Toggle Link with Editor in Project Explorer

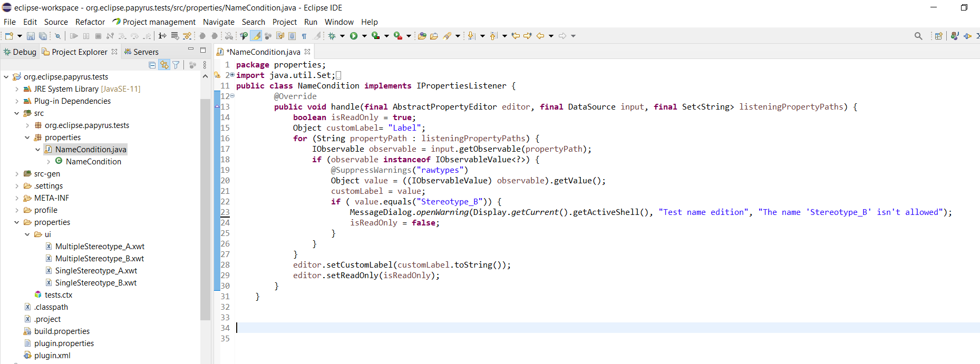(164, 65)
